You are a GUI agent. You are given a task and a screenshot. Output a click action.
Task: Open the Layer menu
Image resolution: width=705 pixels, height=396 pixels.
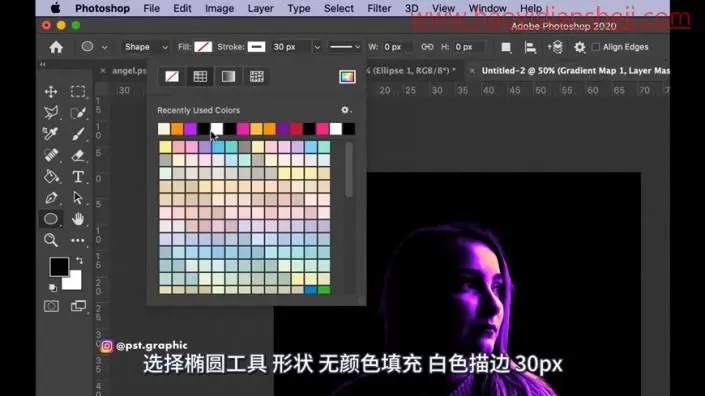pyautogui.click(x=260, y=8)
